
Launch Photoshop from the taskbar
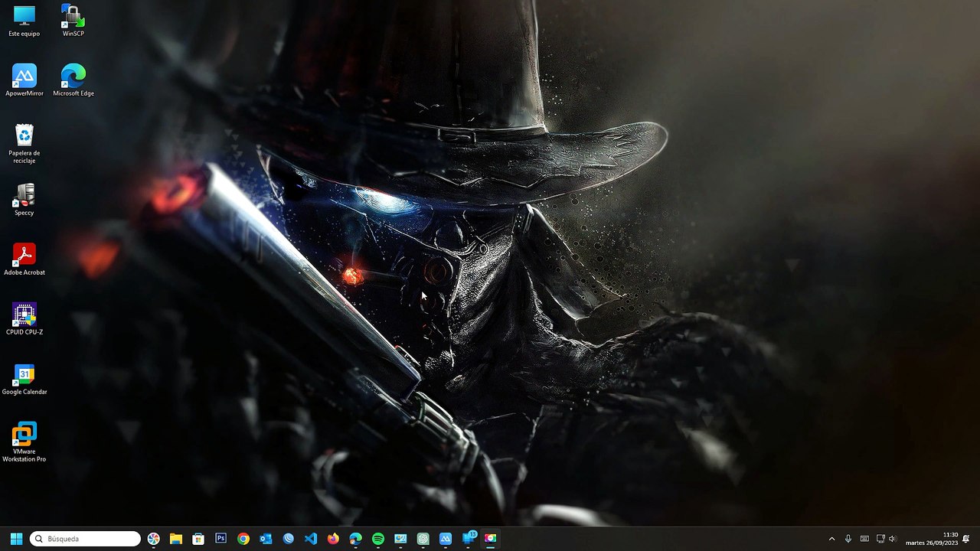[x=221, y=539]
